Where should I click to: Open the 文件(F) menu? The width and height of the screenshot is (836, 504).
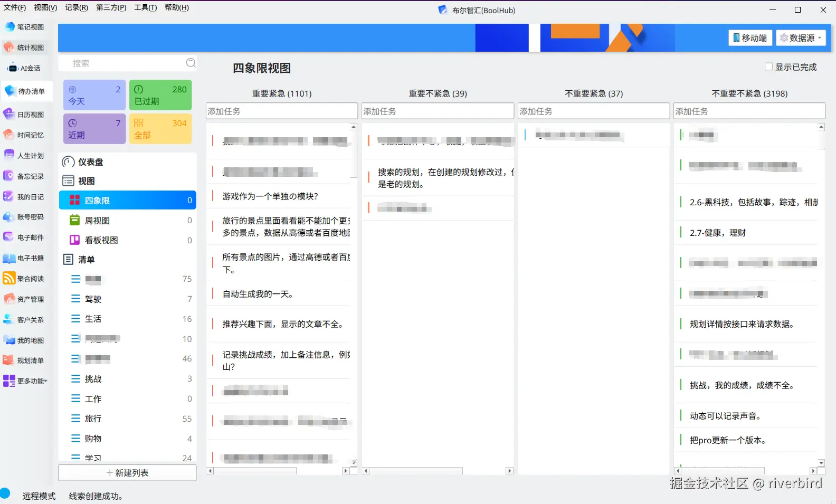point(15,7)
